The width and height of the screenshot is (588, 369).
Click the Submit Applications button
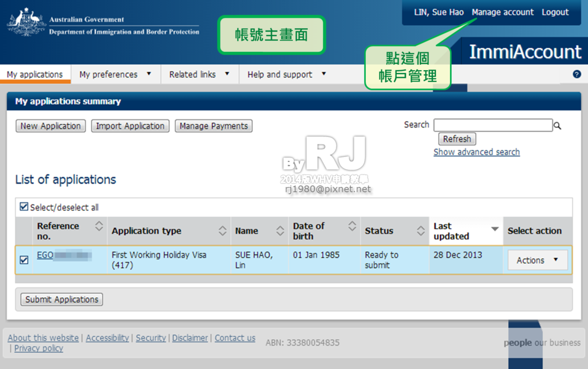coord(61,299)
